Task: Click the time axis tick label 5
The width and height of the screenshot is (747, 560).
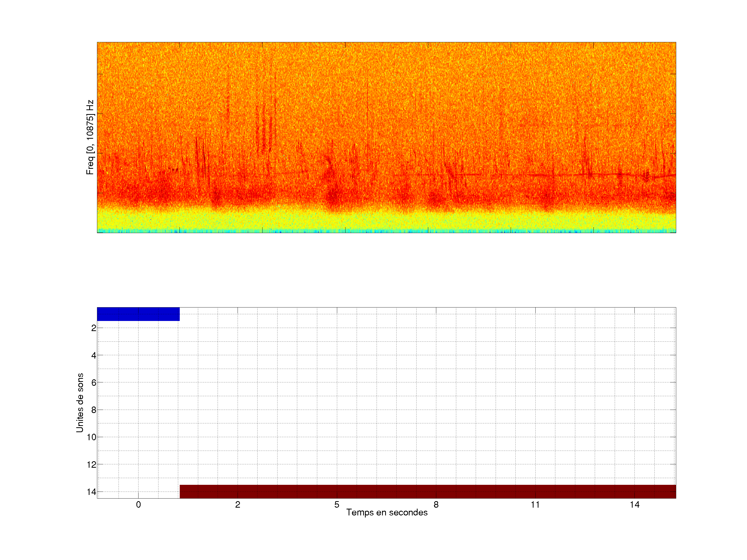Action: (337, 505)
